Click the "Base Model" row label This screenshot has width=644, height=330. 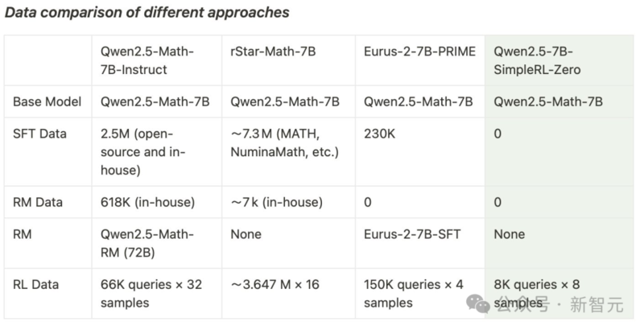point(46,102)
